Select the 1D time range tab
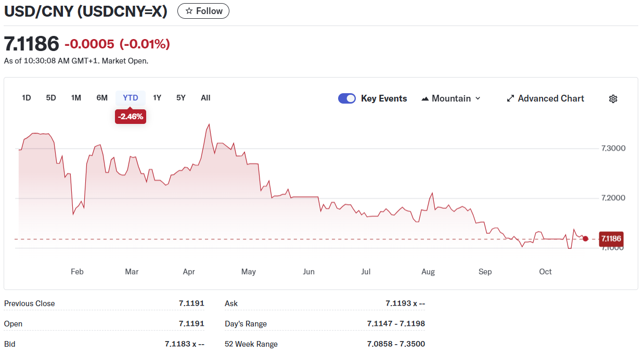 pyautogui.click(x=27, y=98)
